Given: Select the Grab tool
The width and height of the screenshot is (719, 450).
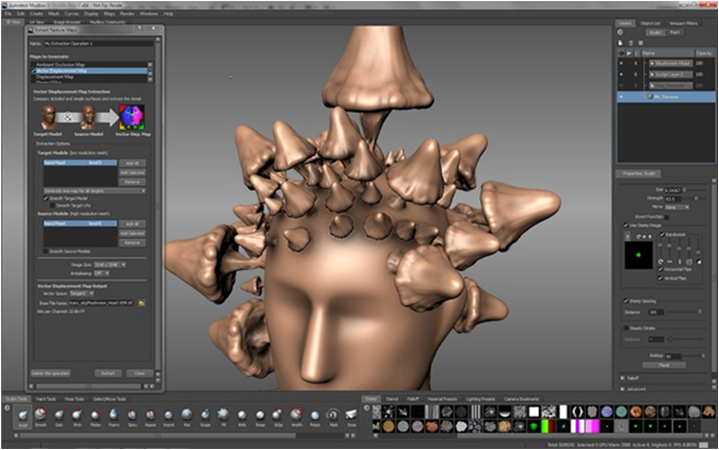Looking at the screenshot, I should [59, 417].
